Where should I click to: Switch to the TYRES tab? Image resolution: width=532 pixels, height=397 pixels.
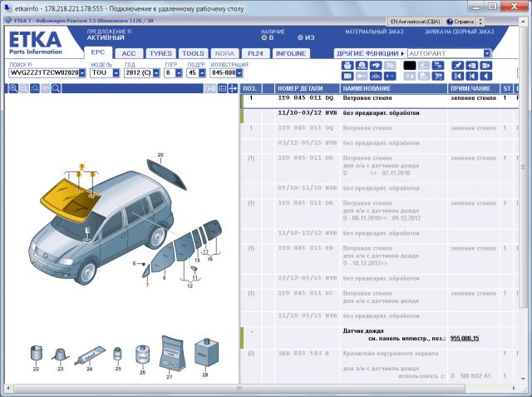pos(160,53)
